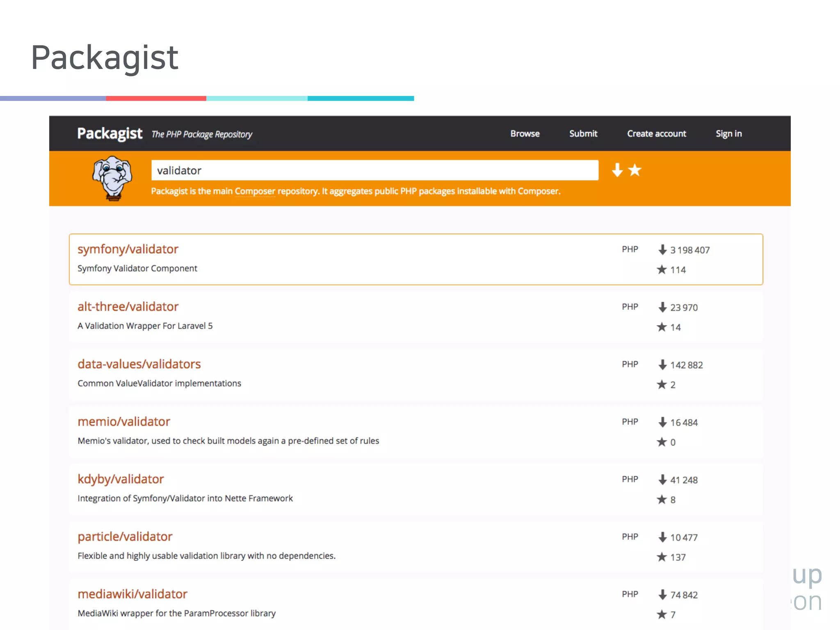Click the download icon for symfony/validator
The image size is (840, 630).
662,250
